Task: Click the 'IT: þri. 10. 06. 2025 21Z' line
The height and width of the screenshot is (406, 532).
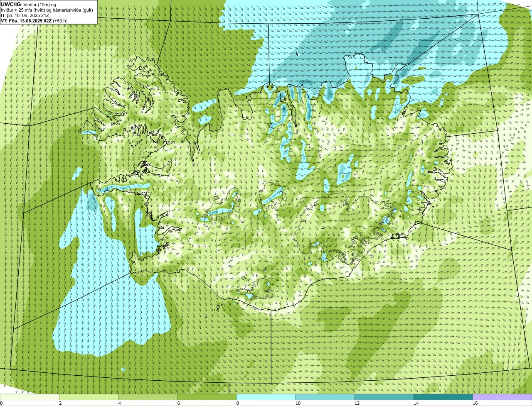Action: point(25,15)
